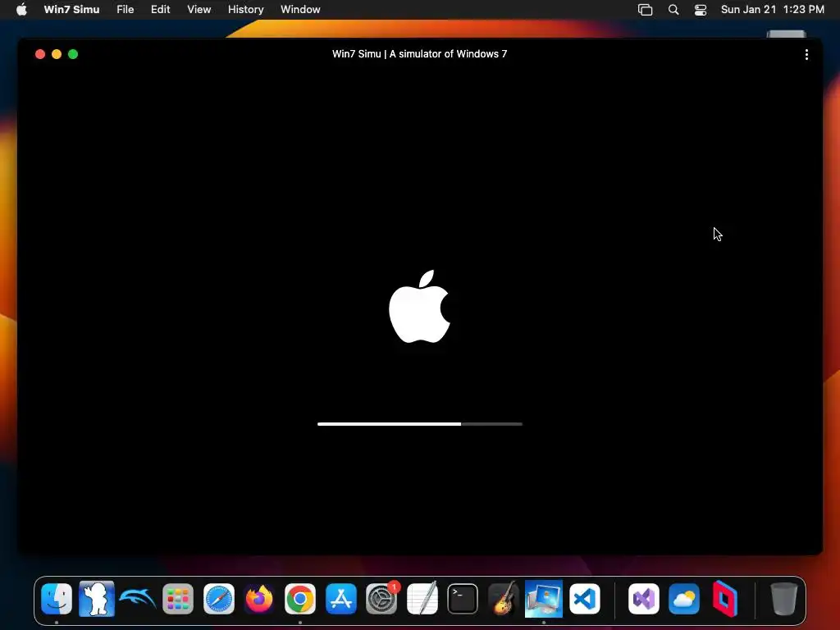The height and width of the screenshot is (630, 840).
Task: Open System Settings from the Dock
Action: point(381,598)
